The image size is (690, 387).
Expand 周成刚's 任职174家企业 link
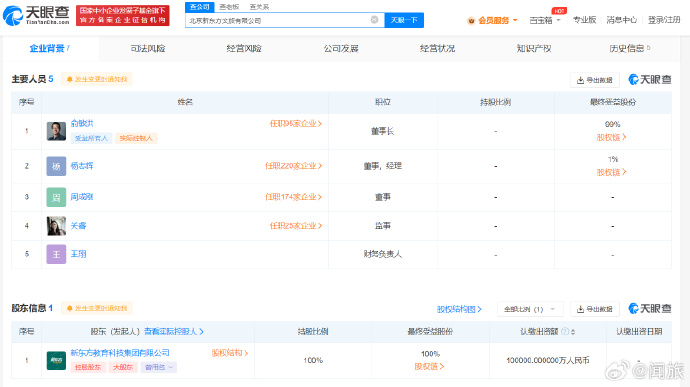(294, 197)
